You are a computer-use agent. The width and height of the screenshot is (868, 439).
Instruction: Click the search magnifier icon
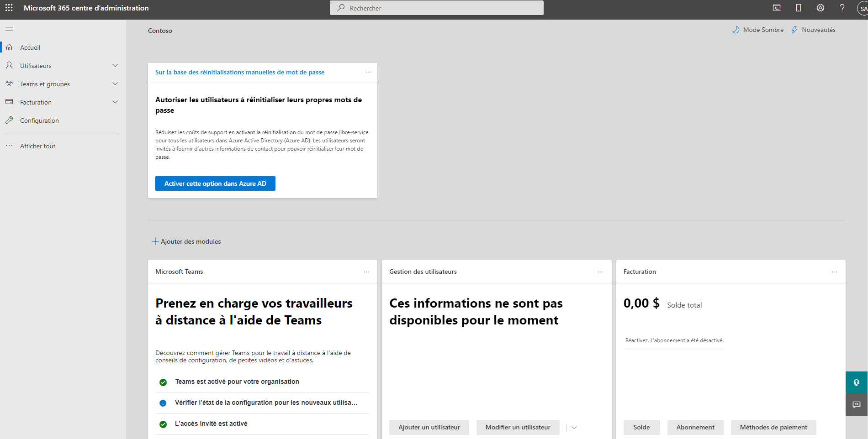[341, 8]
